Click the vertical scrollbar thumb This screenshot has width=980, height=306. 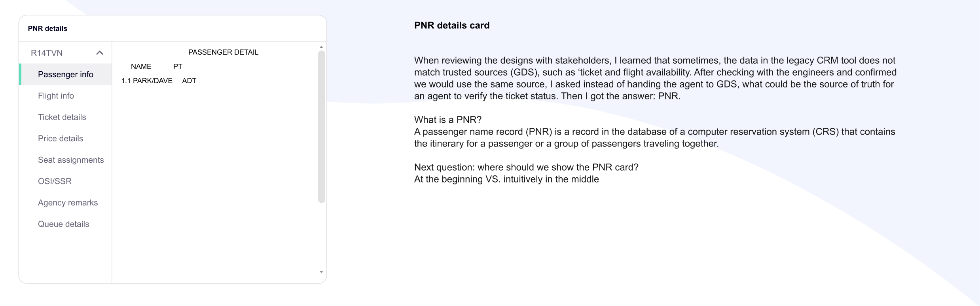pyautogui.click(x=322, y=127)
